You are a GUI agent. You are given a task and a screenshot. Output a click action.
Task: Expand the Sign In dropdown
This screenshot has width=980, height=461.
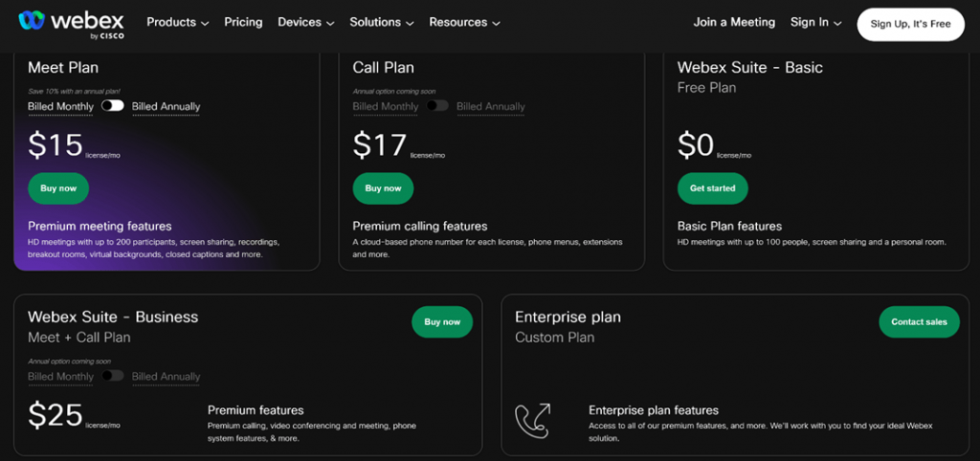click(x=816, y=22)
